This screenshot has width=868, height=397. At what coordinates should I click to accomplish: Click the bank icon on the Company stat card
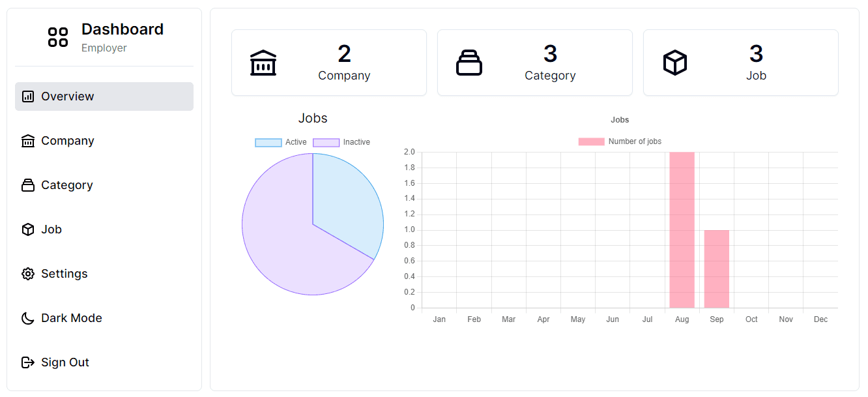[x=263, y=63]
